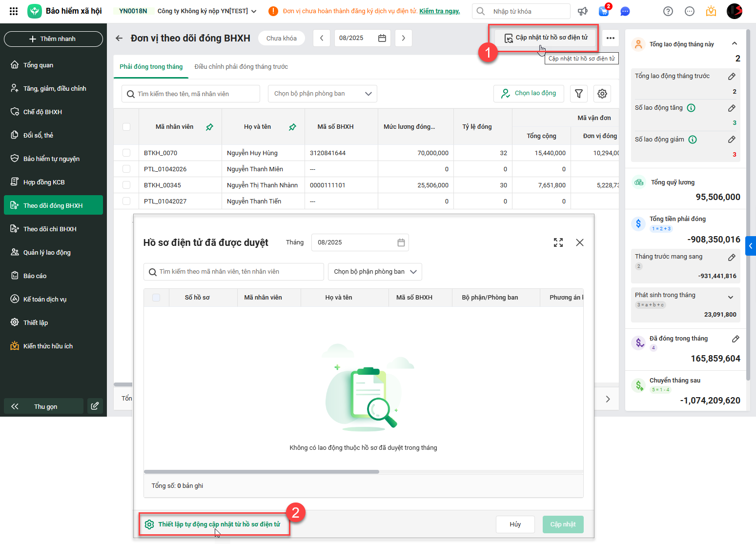Open Theo dõi chi BHXH menu
This screenshot has height=544, width=756.
coord(53,229)
